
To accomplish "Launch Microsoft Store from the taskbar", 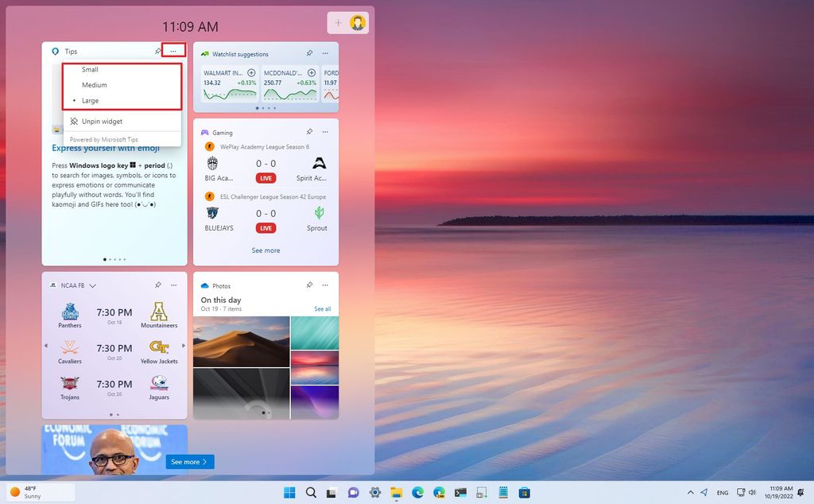I will click(x=525, y=492).
